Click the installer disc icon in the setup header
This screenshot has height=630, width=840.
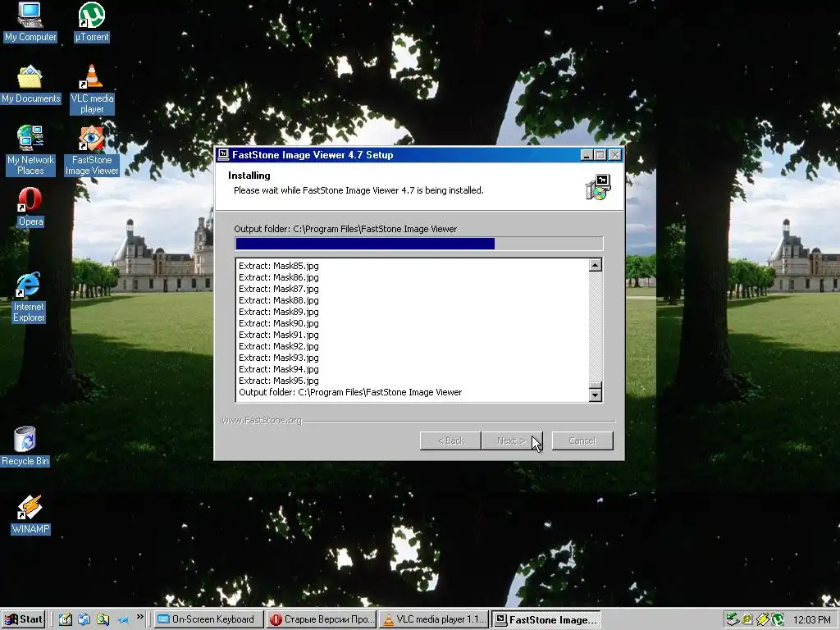[x=598, y=187]
